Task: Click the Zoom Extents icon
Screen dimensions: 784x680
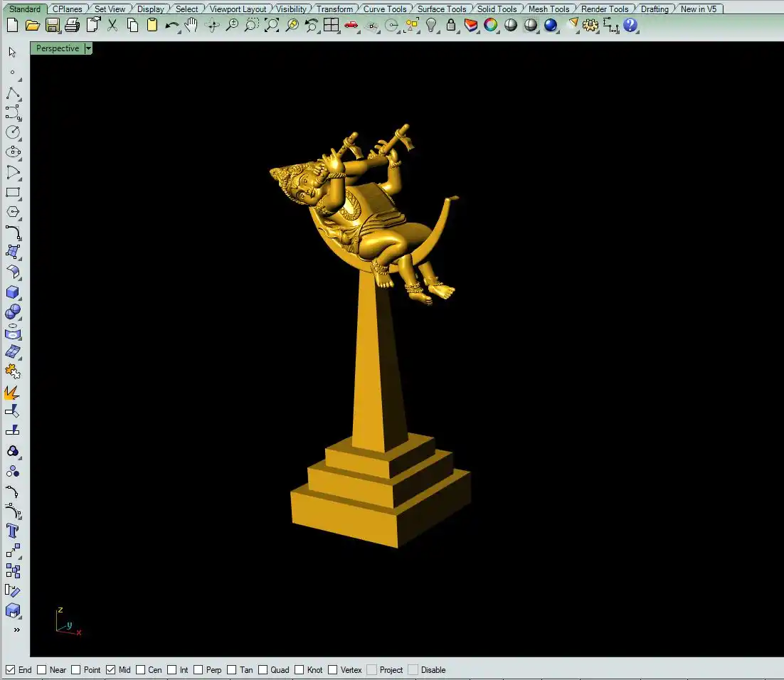Action: (x=272, y=26)
